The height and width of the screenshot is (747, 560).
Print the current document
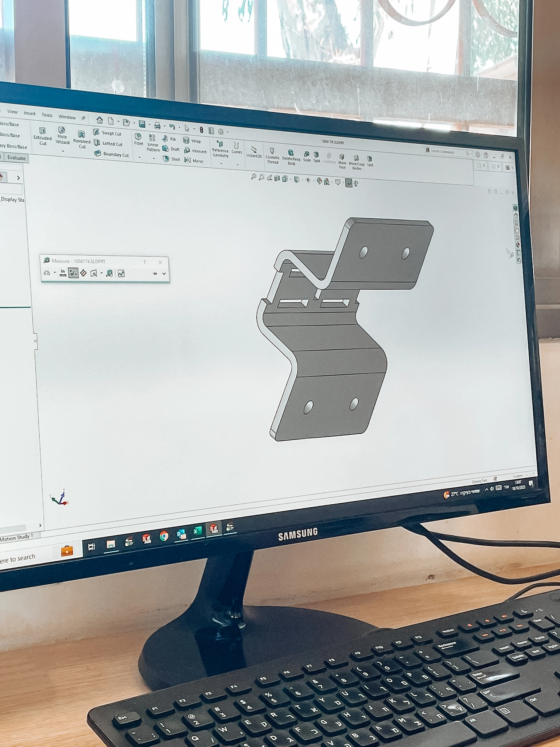pyautogui.click(x=157, y=125)
